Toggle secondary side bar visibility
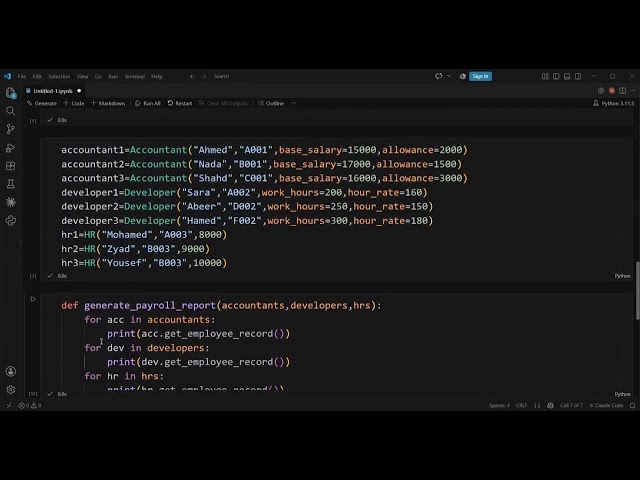Screen dimensions: 640x480 point(578,76)
